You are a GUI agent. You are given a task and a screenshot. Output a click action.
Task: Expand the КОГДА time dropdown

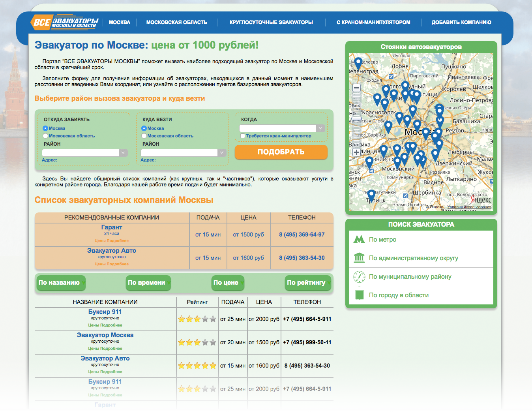[282, 128]
